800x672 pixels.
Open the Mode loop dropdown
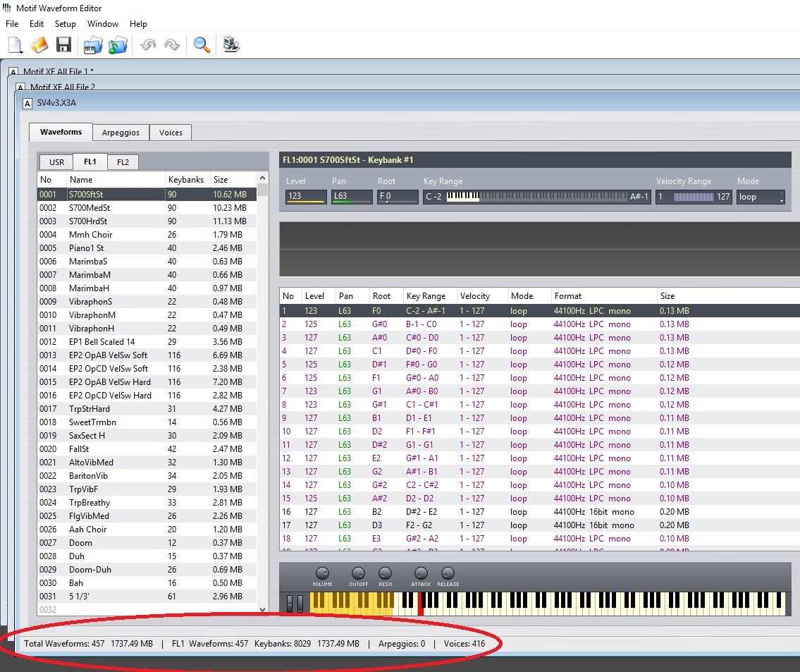[x=761, y=197]
